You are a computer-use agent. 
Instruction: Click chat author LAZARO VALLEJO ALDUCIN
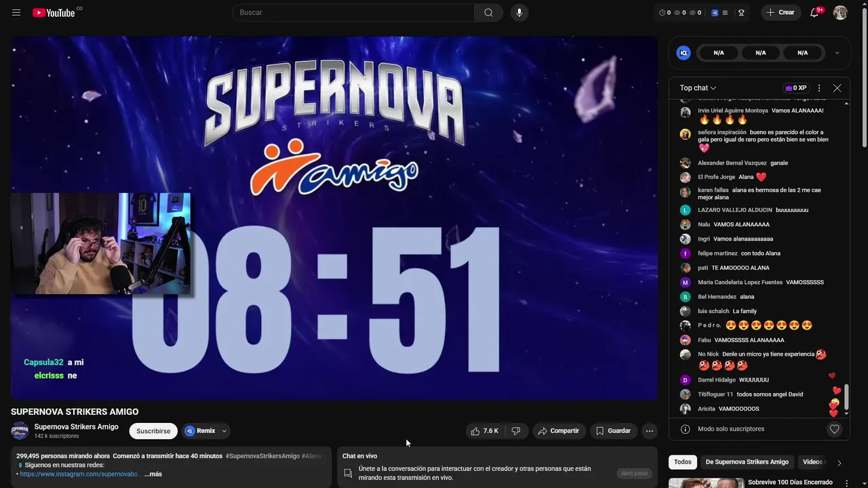coord(734,210)
